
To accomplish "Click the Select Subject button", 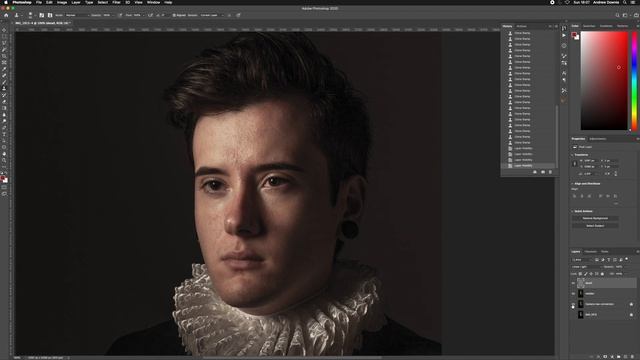I will tap(595, 226).
